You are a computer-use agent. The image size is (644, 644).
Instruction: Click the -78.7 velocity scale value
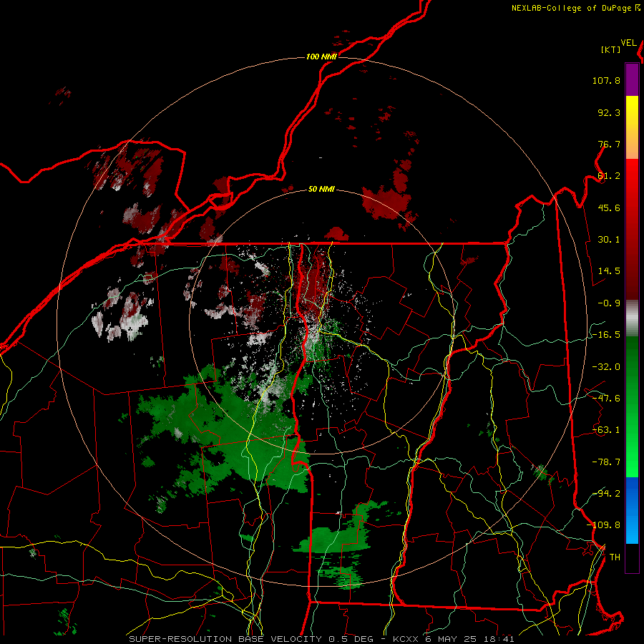[x=606, y=462]
